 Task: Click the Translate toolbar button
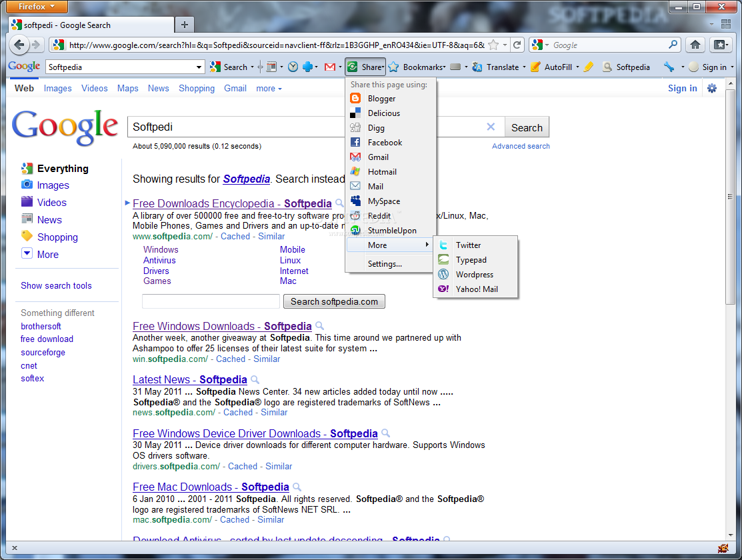pyautogui.click(x=495, y=67)
